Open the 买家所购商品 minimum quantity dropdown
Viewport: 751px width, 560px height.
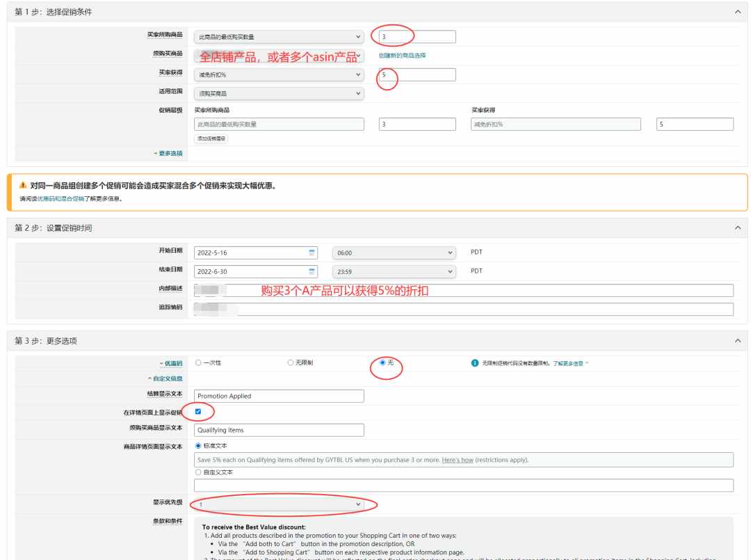pos(279,37)
